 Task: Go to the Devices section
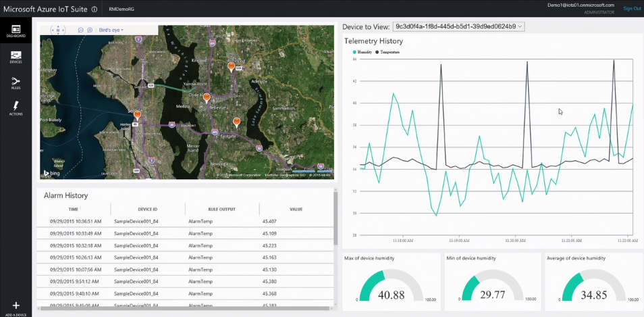click(16, 57)
